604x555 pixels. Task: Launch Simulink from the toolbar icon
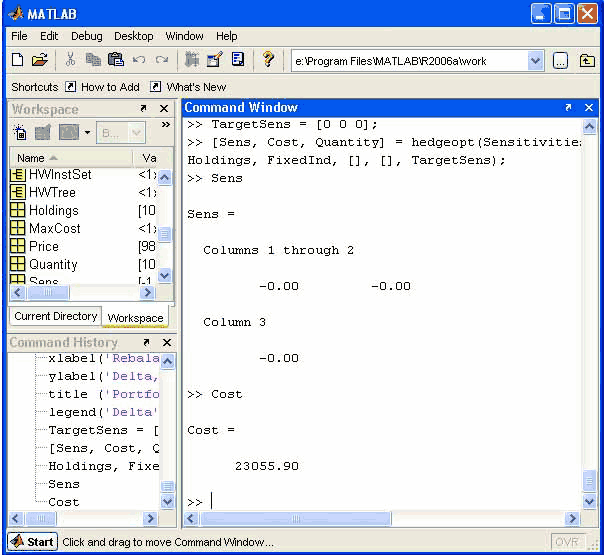pyautogui.click(x=191, y=60)
